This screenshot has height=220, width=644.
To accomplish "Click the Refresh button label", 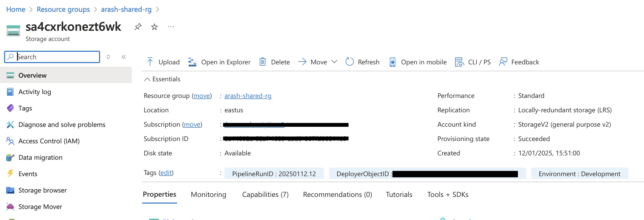I will pos(368,62).
